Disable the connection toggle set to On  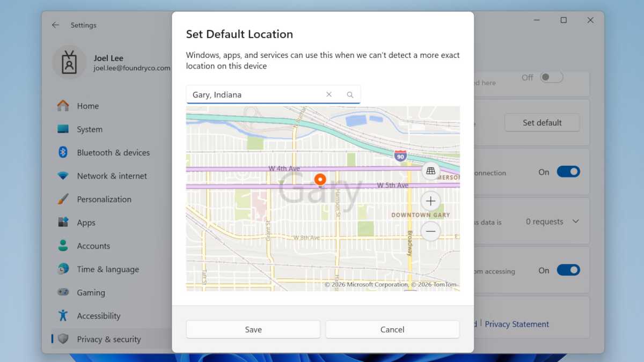pyautogui.click(x=568, y=172)
